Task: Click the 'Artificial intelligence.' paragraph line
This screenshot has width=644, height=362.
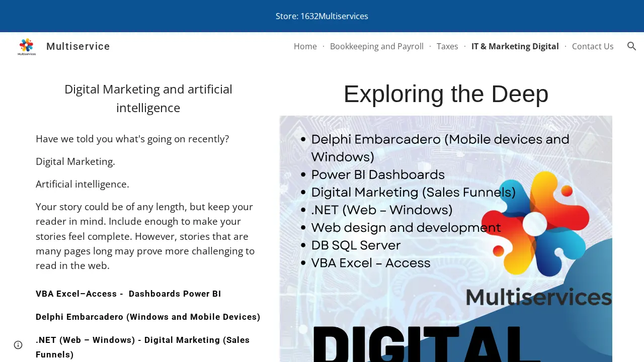Action: (x=83, y=184)
